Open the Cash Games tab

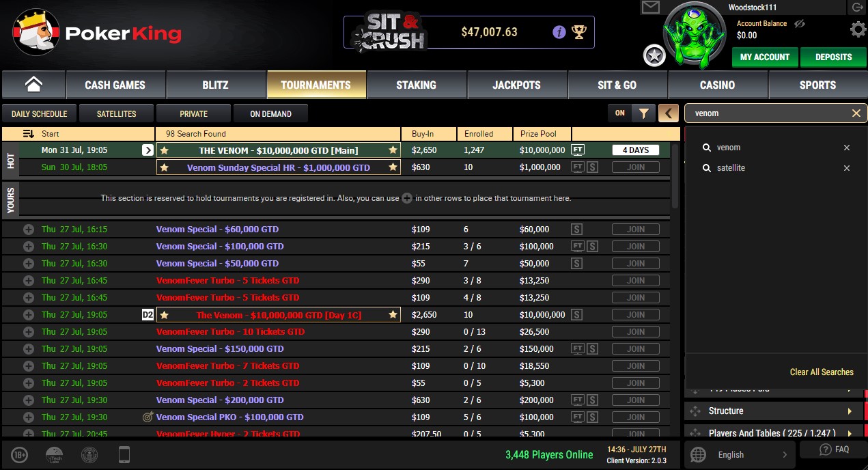click(x=115, y=85)
